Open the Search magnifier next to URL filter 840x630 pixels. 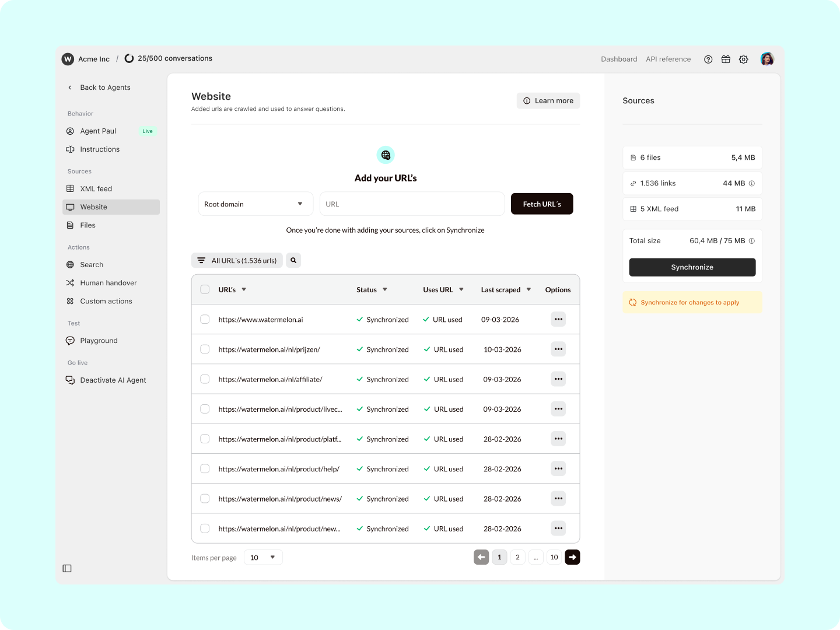click(293, 260)
